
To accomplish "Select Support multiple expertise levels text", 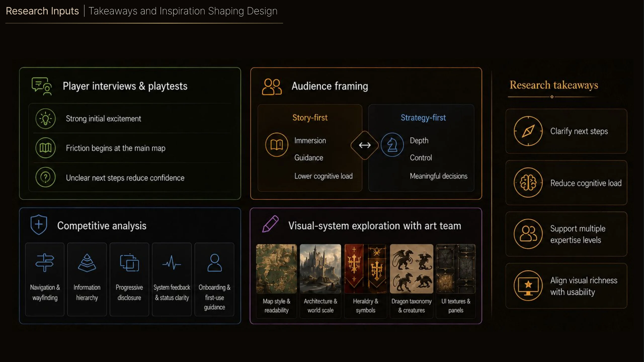I will 578,234.
